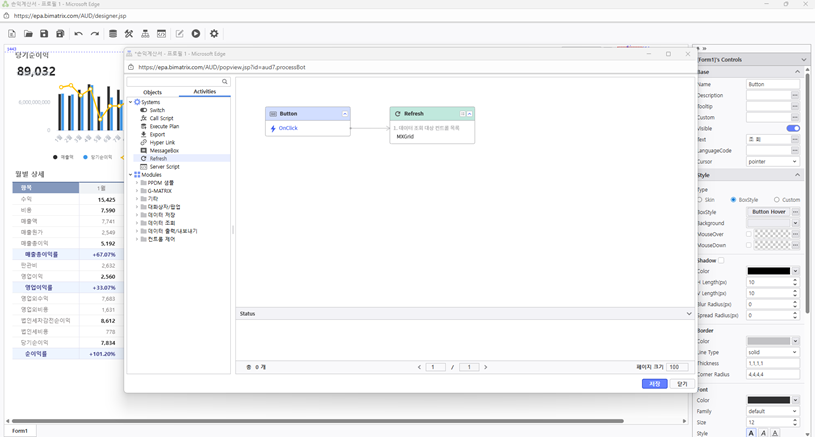815x437 pixels.
Task: Select the MessageBox activity
Action: point(163,150)
